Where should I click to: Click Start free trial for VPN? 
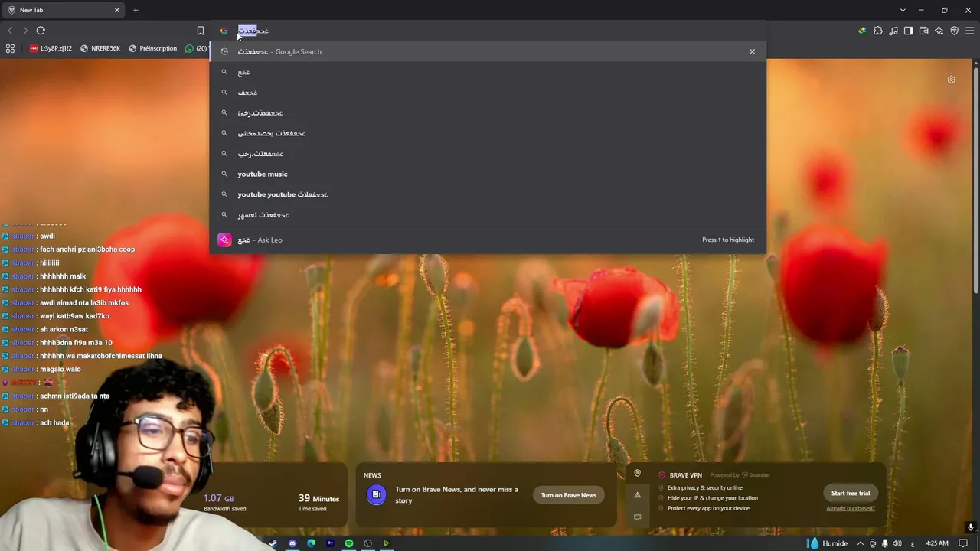851,493
